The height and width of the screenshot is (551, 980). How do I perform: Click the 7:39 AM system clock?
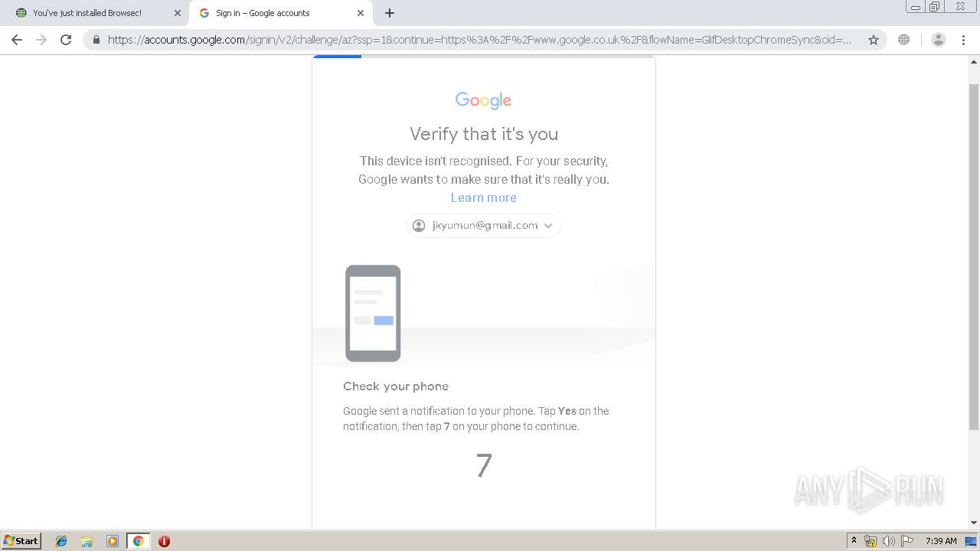click(941, 541)
